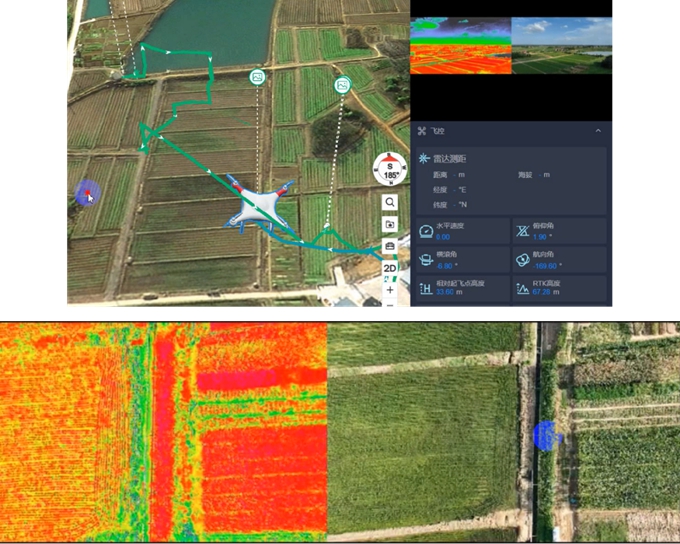Select the left photo waypoint marker on map

tap(258, 77)
